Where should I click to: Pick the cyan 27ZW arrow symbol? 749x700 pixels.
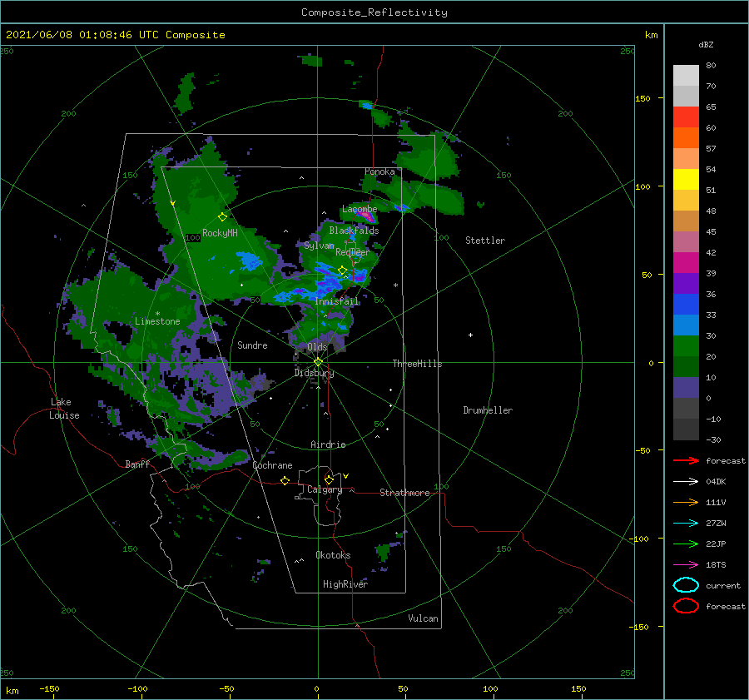686,524
